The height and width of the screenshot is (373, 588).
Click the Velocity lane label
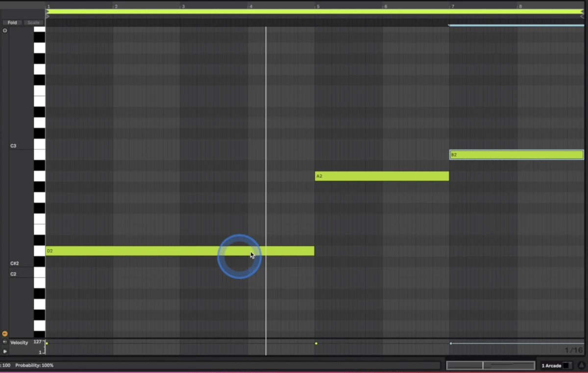tap(19, 343)
